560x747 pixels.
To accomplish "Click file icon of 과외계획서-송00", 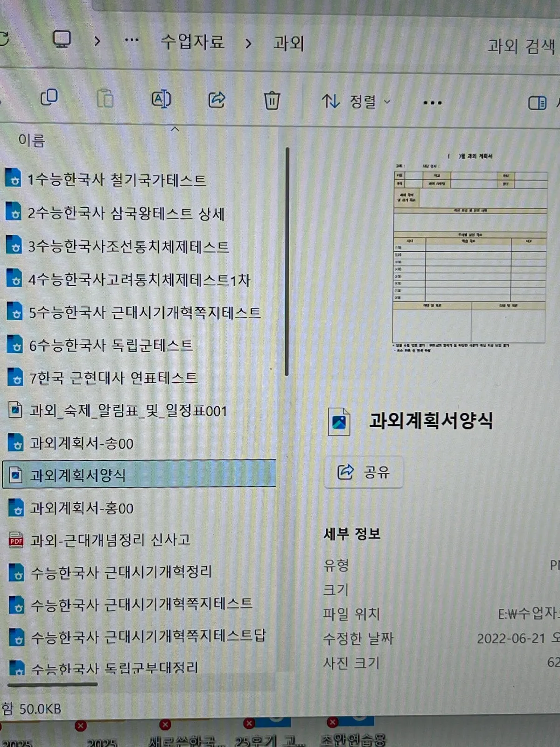I will coord(16,443).
